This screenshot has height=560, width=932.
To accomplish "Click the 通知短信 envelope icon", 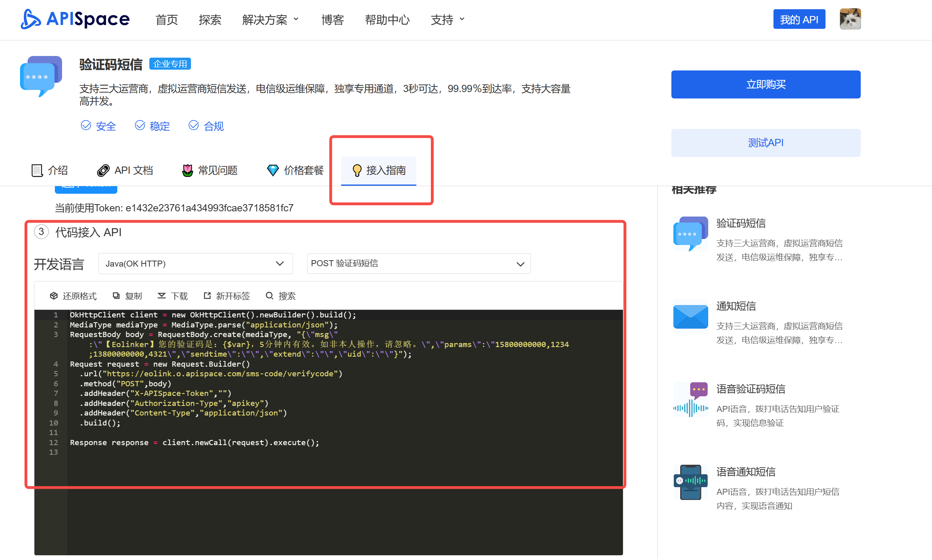I will click(x=690, y=317).
